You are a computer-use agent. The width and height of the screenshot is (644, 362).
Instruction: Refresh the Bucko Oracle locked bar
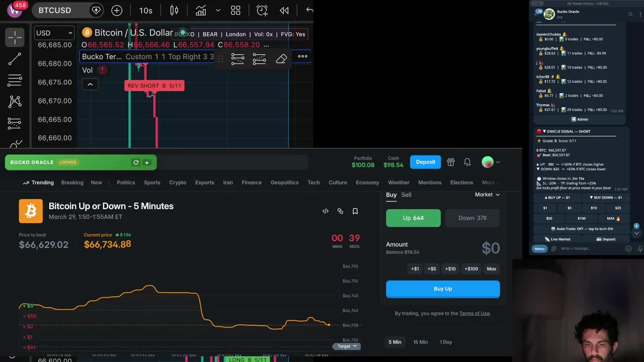coord(136,162)
